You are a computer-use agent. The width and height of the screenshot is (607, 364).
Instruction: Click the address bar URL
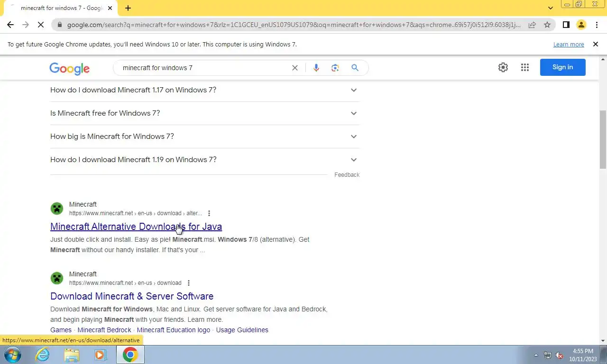pyautogui.click(x=294, y=25)
